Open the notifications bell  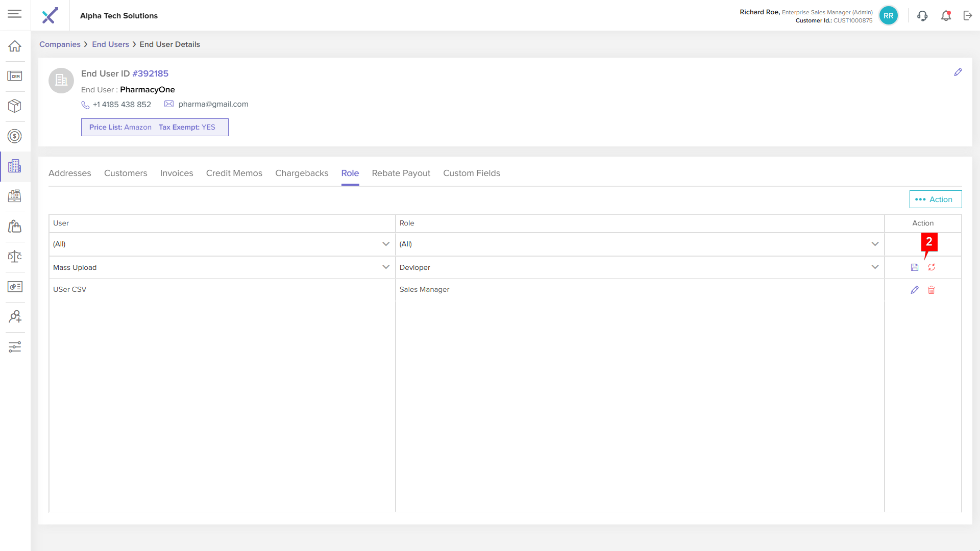946,16
